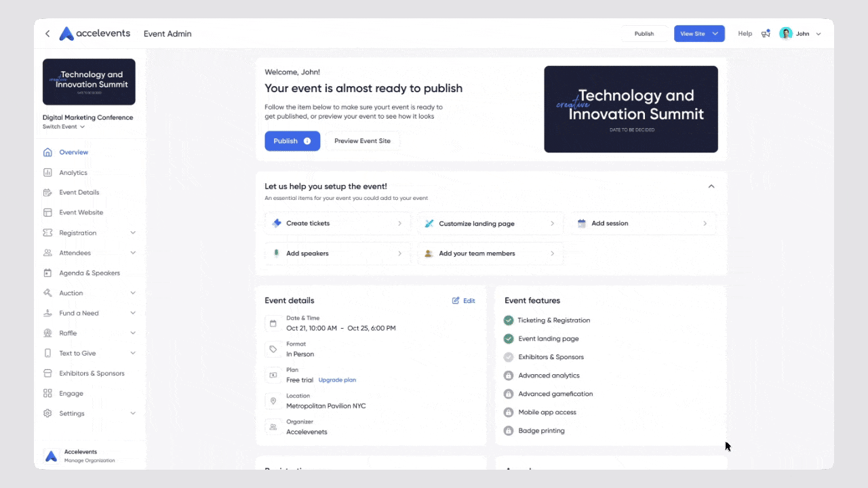Click Preview Event Site button
The image size is (868, 488).
[x=363, y=141]
